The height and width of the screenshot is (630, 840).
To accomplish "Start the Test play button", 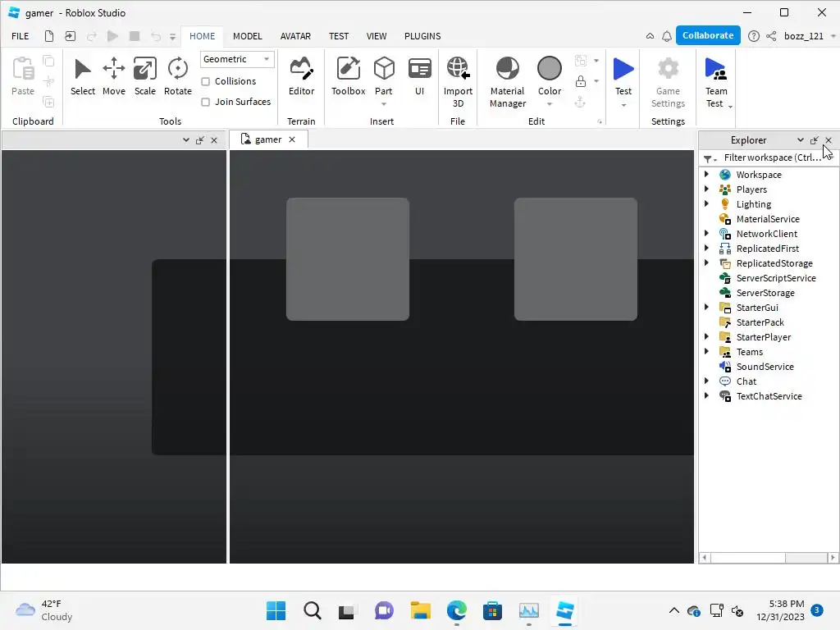I will click(x=623, y=70).
